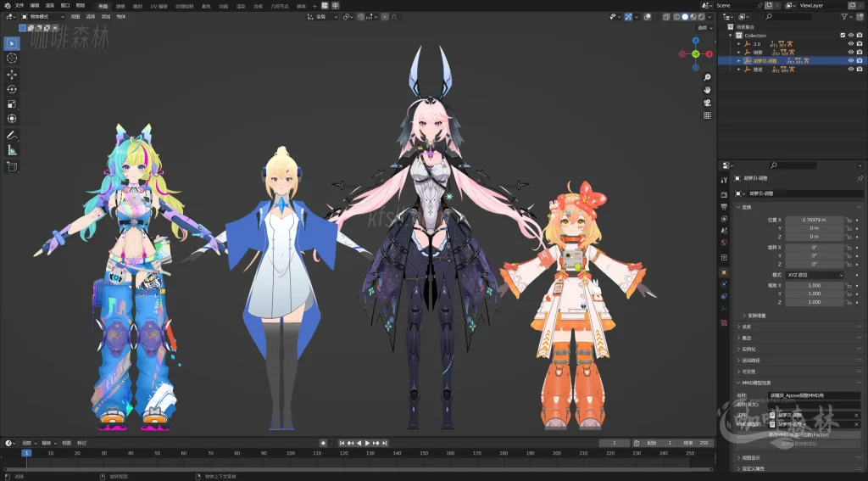Viewport: 868px width, 481px height.
Task: Open the Tool properties tab
Action: coord(724,181)
